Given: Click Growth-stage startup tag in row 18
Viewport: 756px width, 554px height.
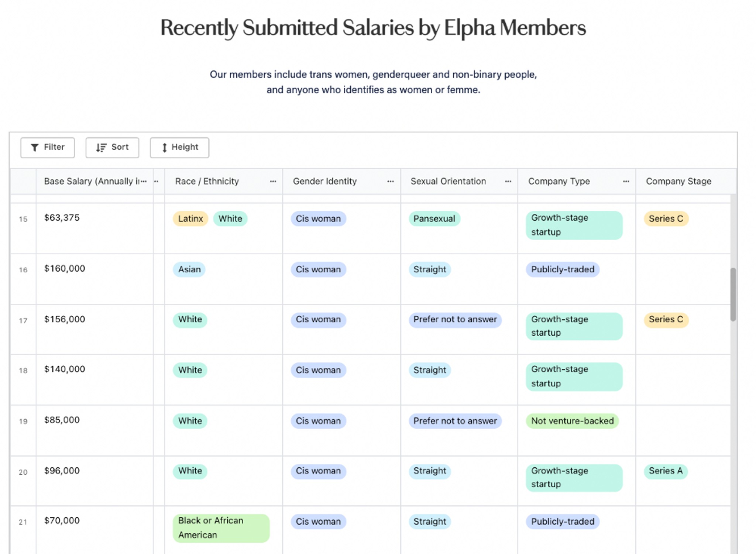Looking at the screenshot, I should pyautogui.click(x=574, y=376).
